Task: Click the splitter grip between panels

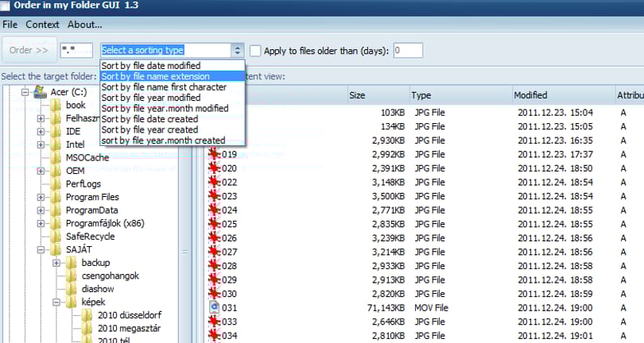Action: click(x=184, y=252)
